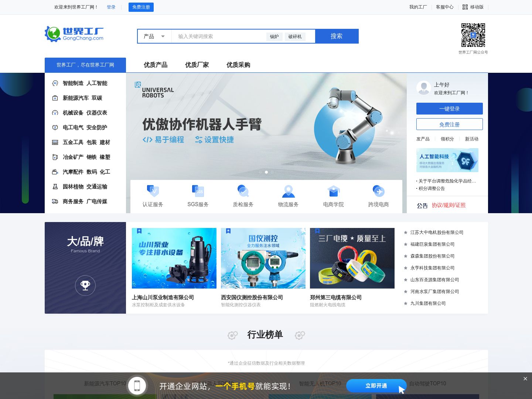
Task: Focus the 输入关键词搜索 search field
Action: [218, 36]
